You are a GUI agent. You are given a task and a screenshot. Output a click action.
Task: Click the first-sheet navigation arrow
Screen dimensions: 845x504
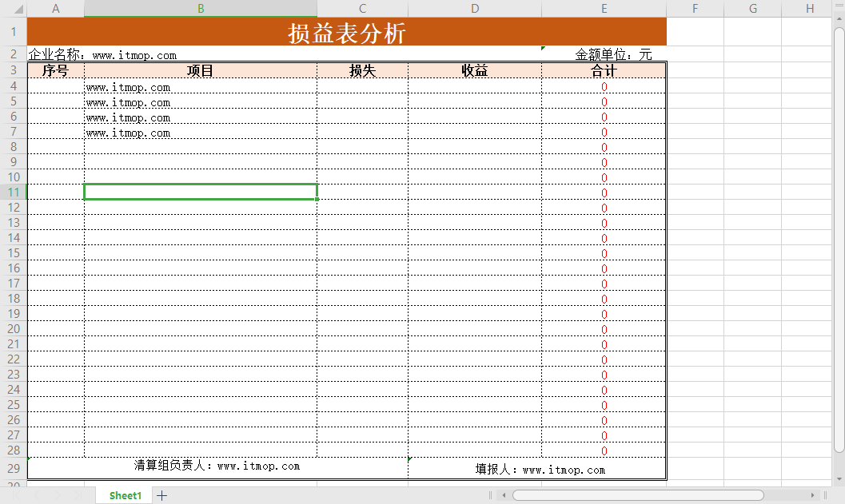[x=17, y=495]
